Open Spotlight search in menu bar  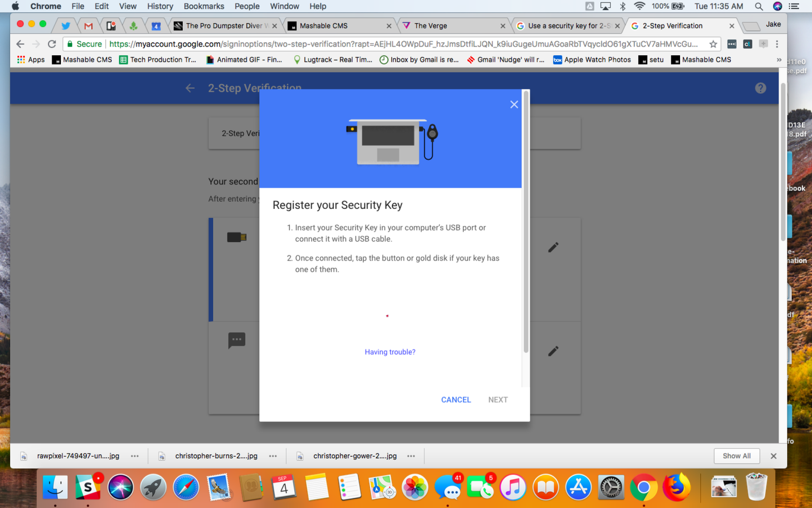tap(758, 6)
